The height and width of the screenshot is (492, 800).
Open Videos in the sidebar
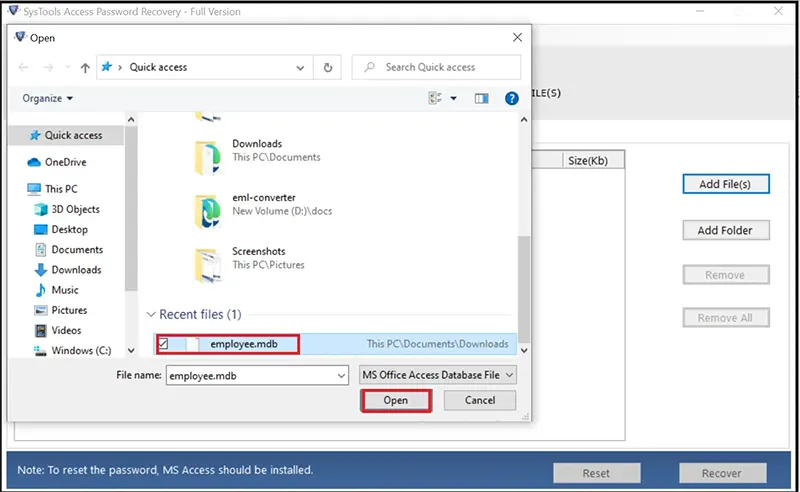66,330
